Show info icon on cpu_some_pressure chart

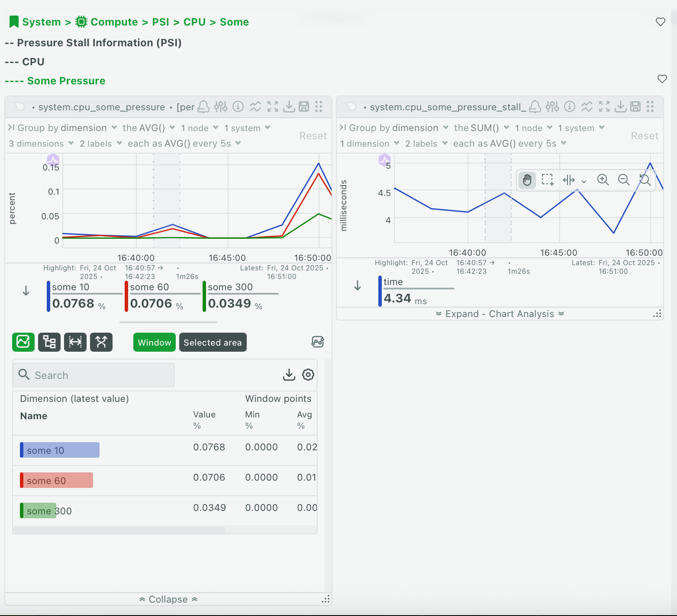coord(238,106)
